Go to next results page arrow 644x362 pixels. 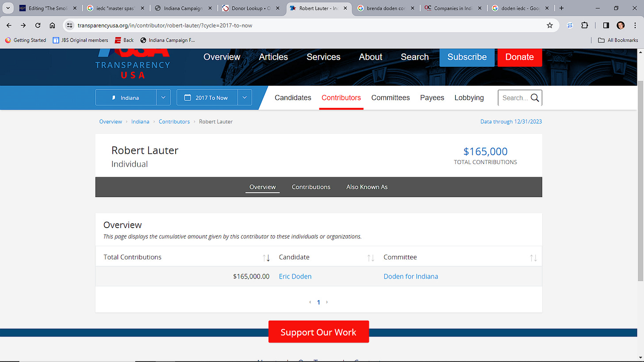(327, 302)
